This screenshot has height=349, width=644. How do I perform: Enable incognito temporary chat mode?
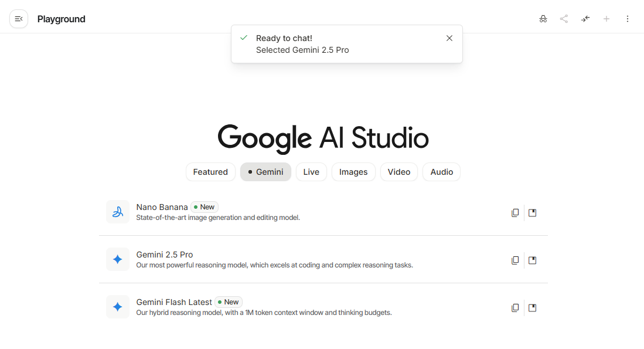coord(543,19)
